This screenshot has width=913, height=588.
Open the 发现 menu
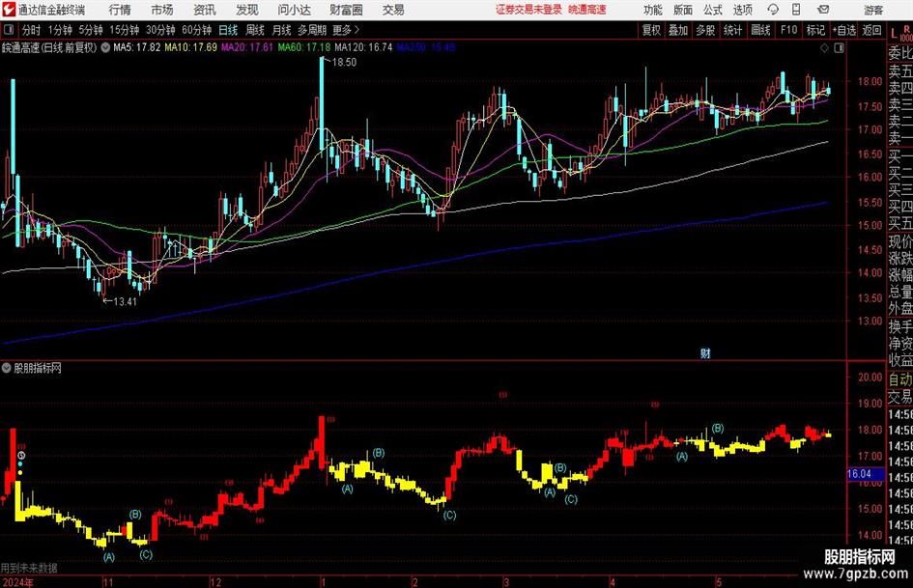pyautogui.click(x=247, y=10)
